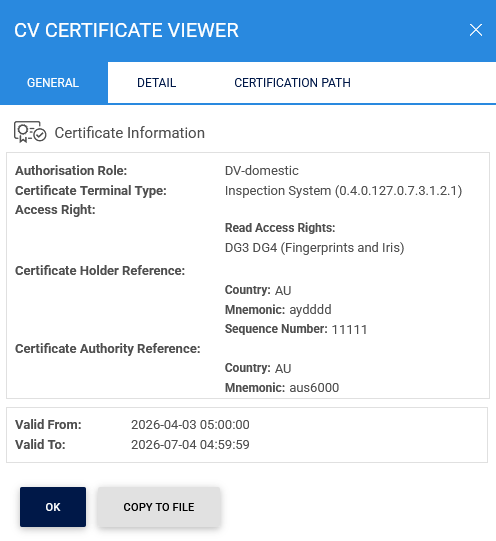Open the Certification Path tab

pyautogui.click(x=292, y=83)
